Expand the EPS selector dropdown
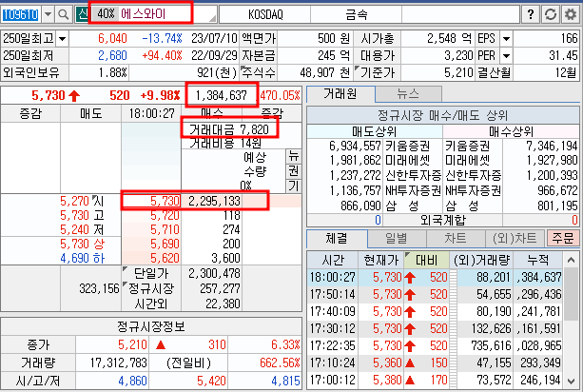Screen dimensions: 583x392 click(x=506, y=38)
